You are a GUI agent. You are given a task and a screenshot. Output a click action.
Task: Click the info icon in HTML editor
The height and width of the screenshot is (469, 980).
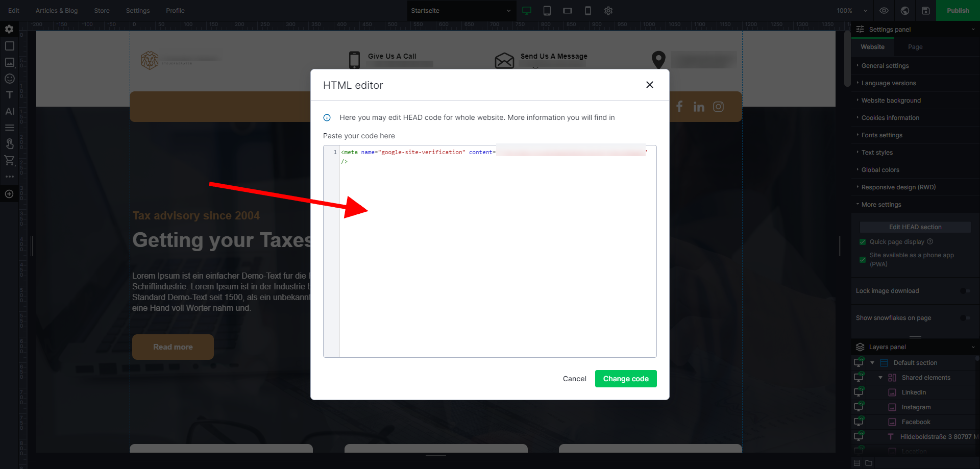(x=327, y=118)
